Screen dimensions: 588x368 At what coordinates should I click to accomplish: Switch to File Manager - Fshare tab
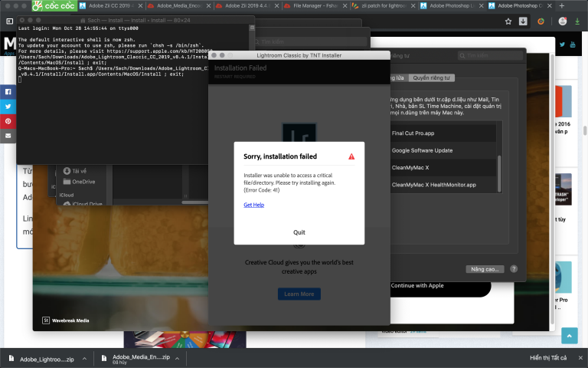[x=315, y=5]
